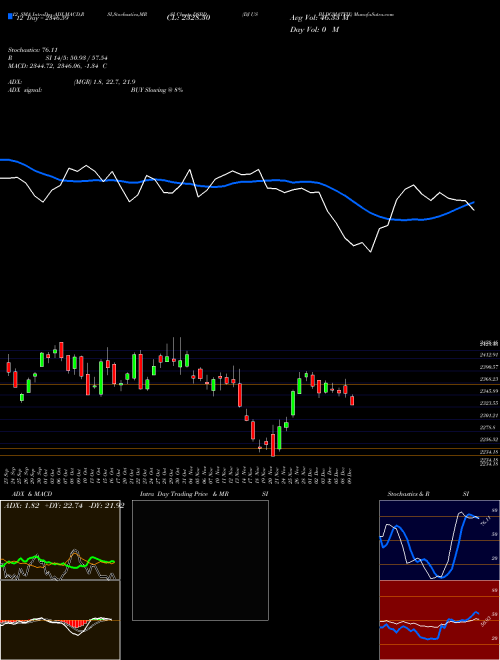
Task: Click the 'Stochastics & R' panel title
Action: click(x=408, y=494)
